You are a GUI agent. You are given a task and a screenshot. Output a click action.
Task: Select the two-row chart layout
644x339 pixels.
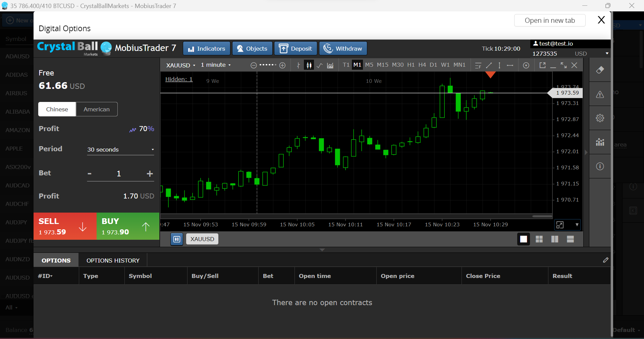coord(571,239)
